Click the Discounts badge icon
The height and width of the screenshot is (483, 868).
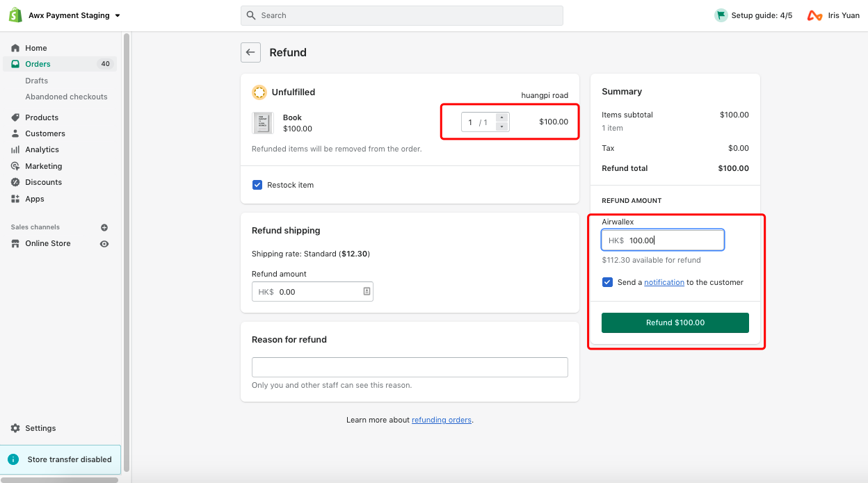pyautogui.click(x=15, y=182)
